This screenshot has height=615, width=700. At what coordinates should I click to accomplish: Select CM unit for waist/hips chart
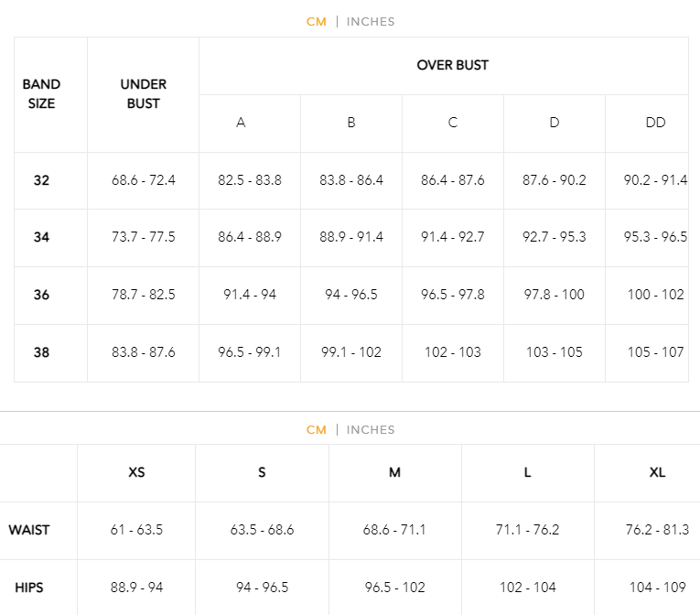(x=316, y=429)
